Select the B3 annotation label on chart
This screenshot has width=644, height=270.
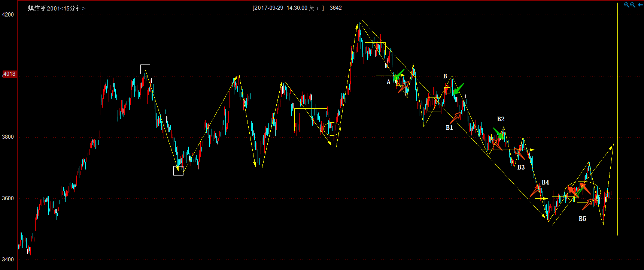tap(521, 167)
